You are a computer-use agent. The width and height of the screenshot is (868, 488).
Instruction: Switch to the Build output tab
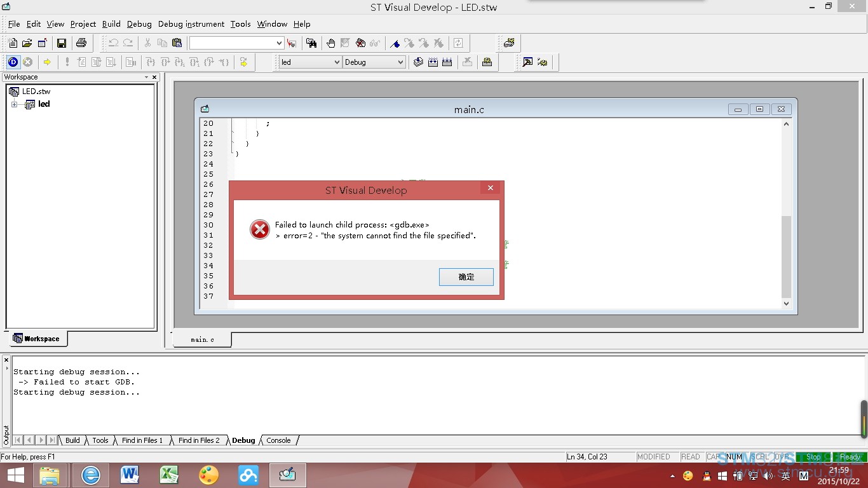point(72,440)
